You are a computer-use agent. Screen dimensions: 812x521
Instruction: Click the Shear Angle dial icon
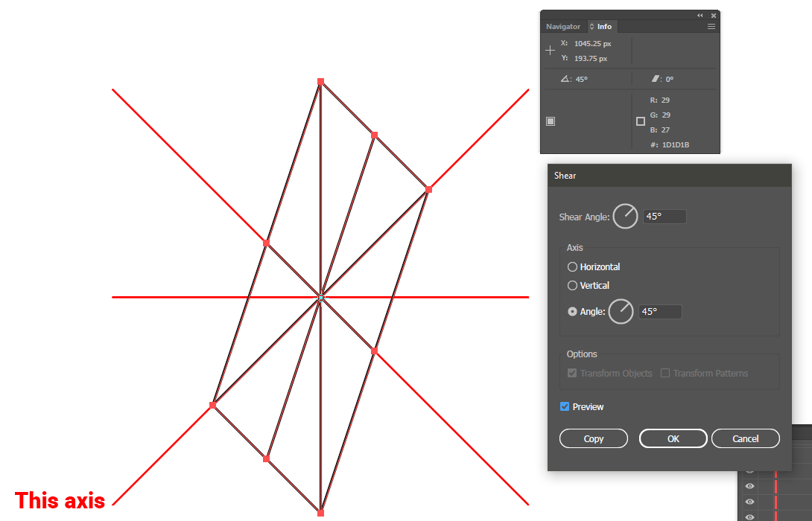(625, 216)
